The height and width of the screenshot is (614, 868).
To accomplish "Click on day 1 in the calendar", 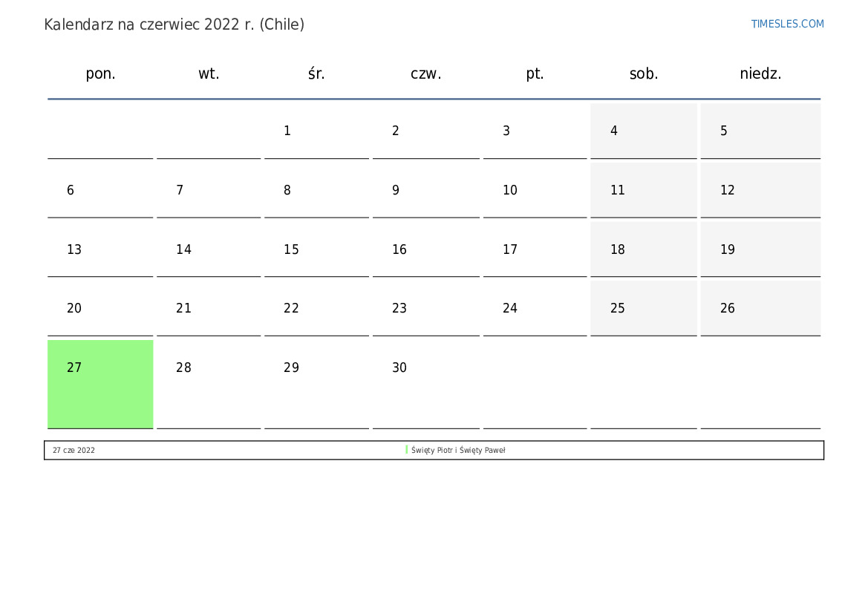I will (316, 131).
